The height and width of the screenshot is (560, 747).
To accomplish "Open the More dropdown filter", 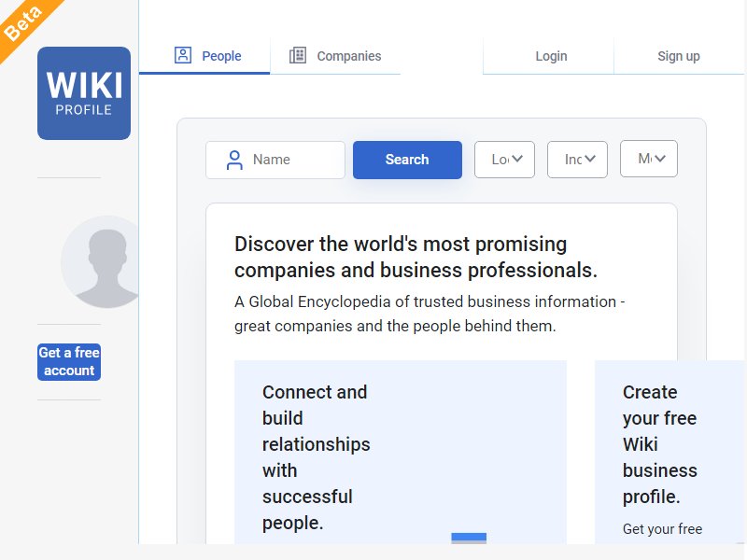I will (649, 159).
